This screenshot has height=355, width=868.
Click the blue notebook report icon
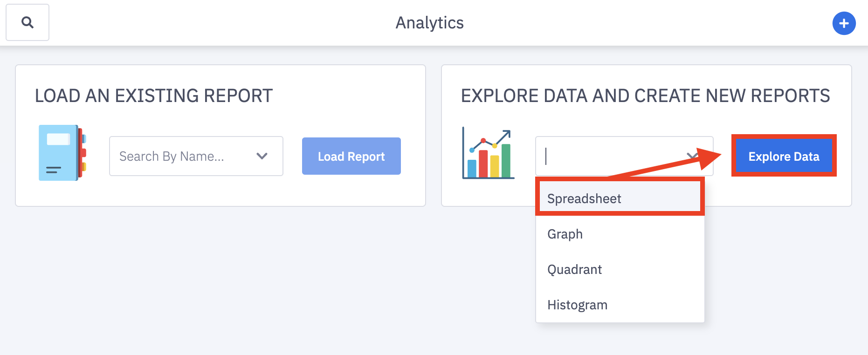[62, 153]
